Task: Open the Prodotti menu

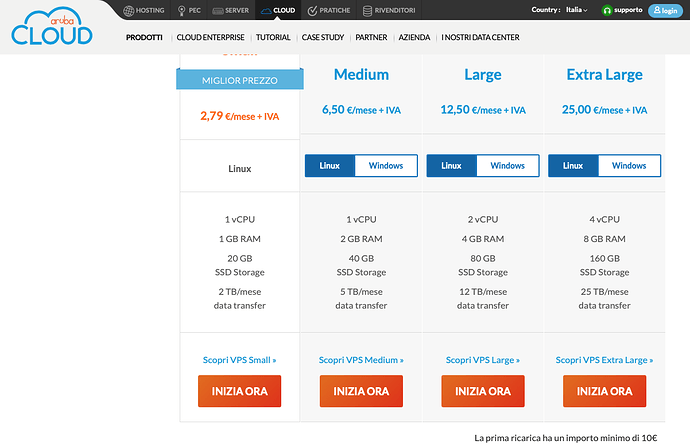Action: pos(144,37)
